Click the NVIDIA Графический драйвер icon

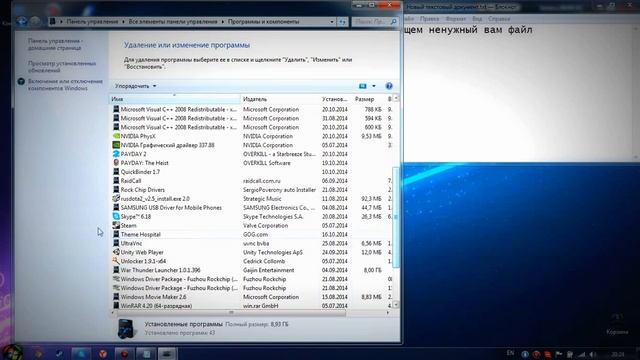click(x=116, y=145)
